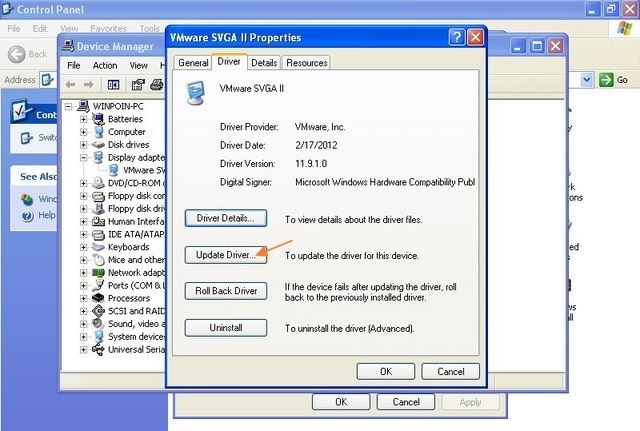Select the Universal Serial Bus controllers icon
The image size is (640, 431).
tap(98, 349)
